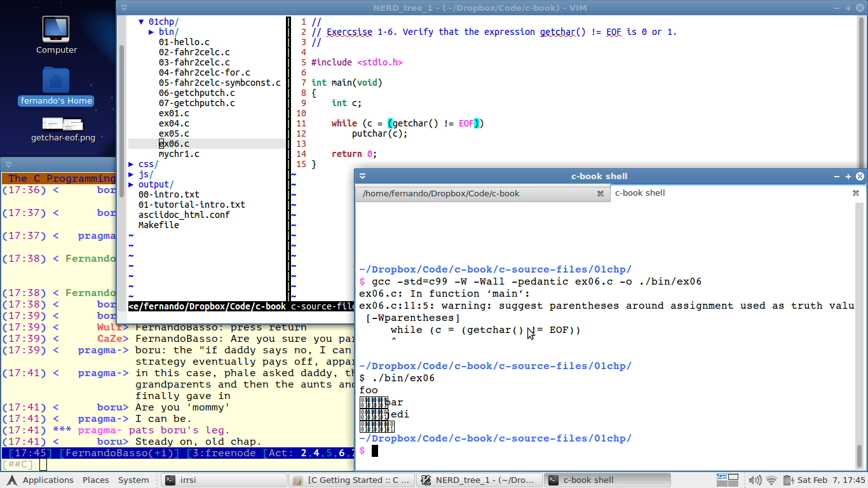The image size is (868, 488).
Task: Open the Computer desktop icon
Action: pyautogui.click(x=56, y=36)
